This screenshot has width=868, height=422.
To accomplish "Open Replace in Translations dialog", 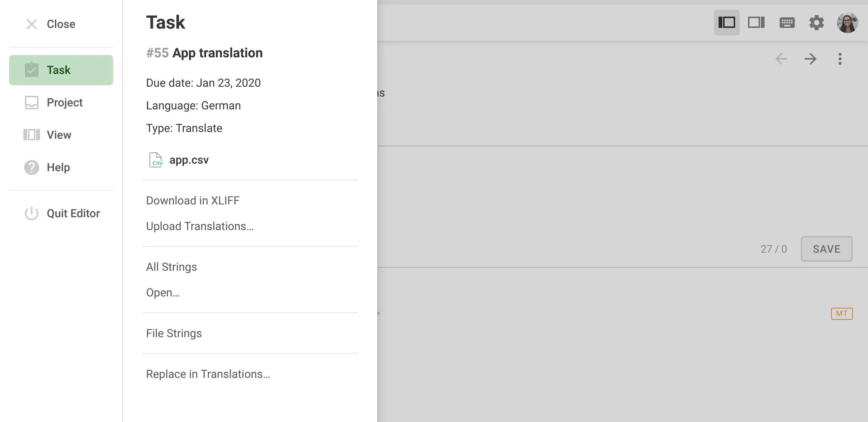I will [x=208, y=374].
